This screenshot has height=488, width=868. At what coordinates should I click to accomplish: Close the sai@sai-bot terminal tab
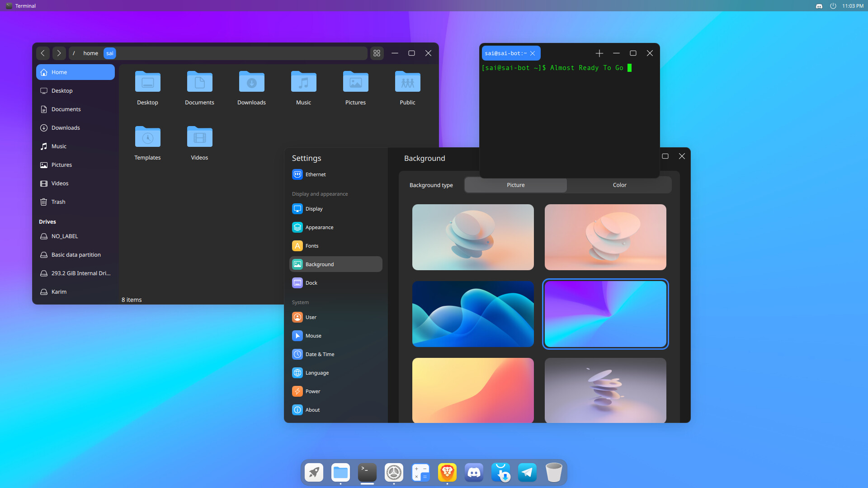pyautogui.click(x=533, y=53)
